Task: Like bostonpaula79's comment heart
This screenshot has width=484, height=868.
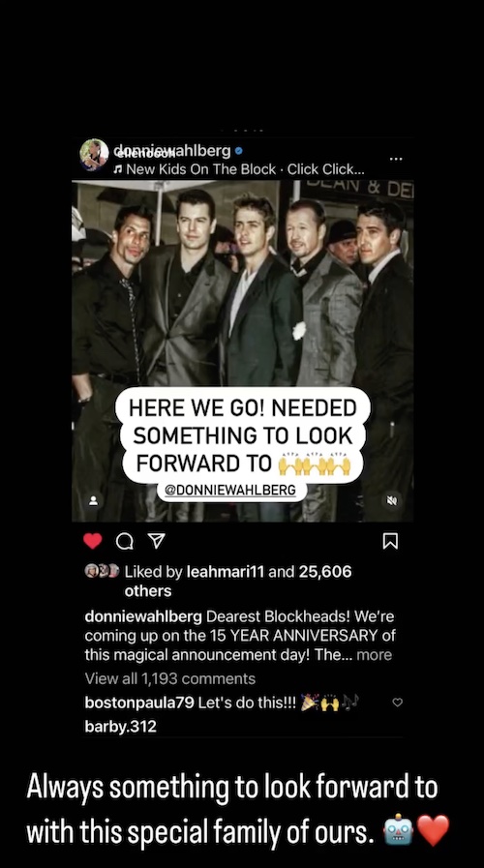Action: coord(397,703)
